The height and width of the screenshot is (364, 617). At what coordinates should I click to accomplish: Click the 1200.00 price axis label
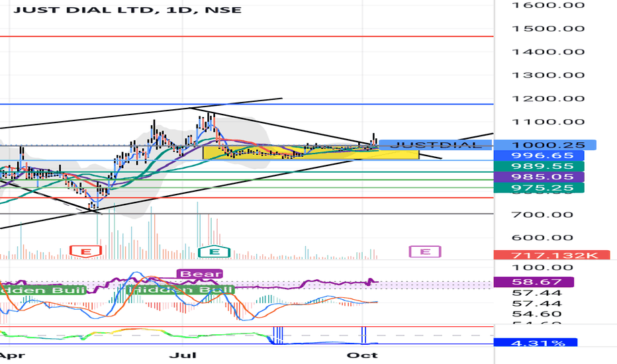(548, 99)
